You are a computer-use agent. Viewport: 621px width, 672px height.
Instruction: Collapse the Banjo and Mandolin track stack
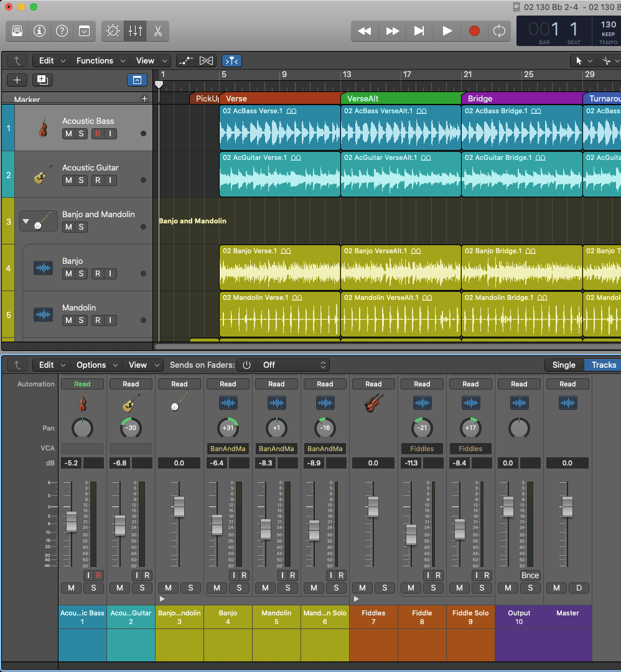click(x=26, y=221)
